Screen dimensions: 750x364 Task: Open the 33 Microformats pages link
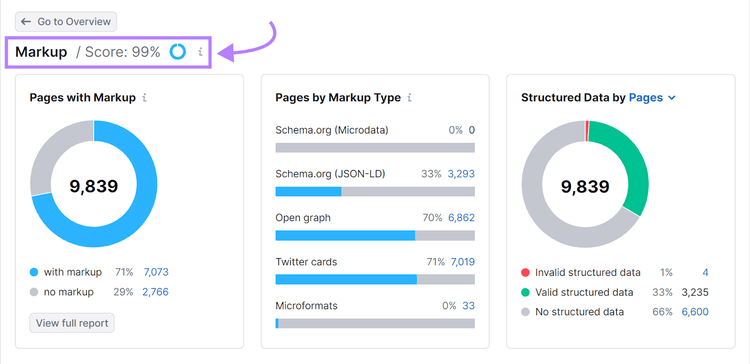[x=469, y=306]
